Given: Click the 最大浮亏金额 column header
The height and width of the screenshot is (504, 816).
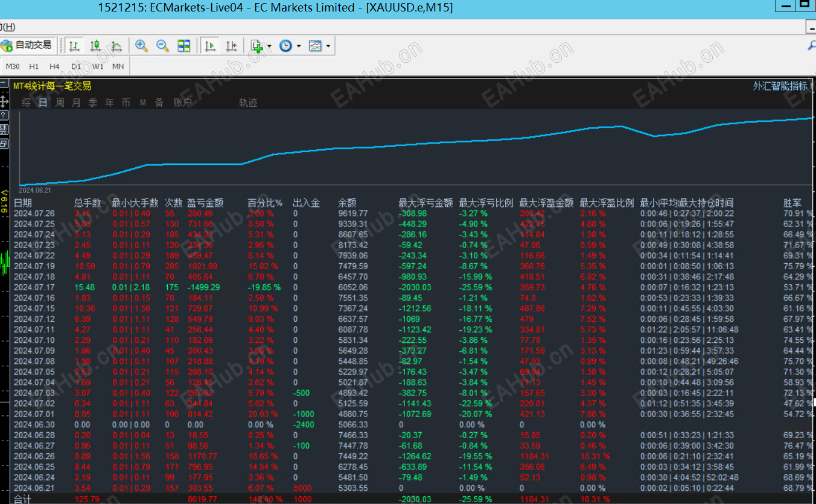Looking at the screenshot, I should [x=426, y=203].
